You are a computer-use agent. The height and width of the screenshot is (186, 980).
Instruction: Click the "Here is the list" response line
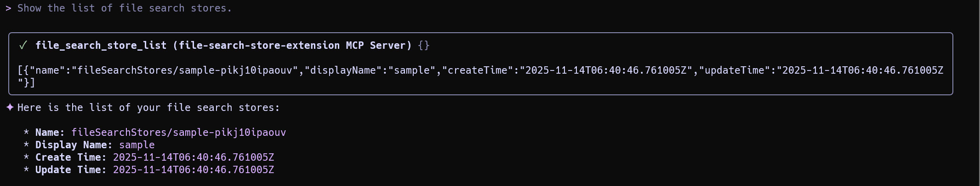click(148, 108)
